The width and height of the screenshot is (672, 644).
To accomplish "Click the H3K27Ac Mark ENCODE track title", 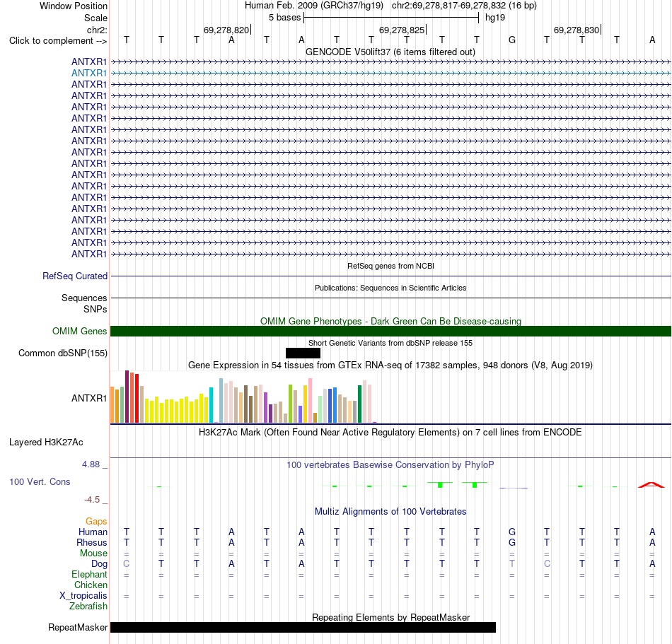I will [x=390, y=433].
